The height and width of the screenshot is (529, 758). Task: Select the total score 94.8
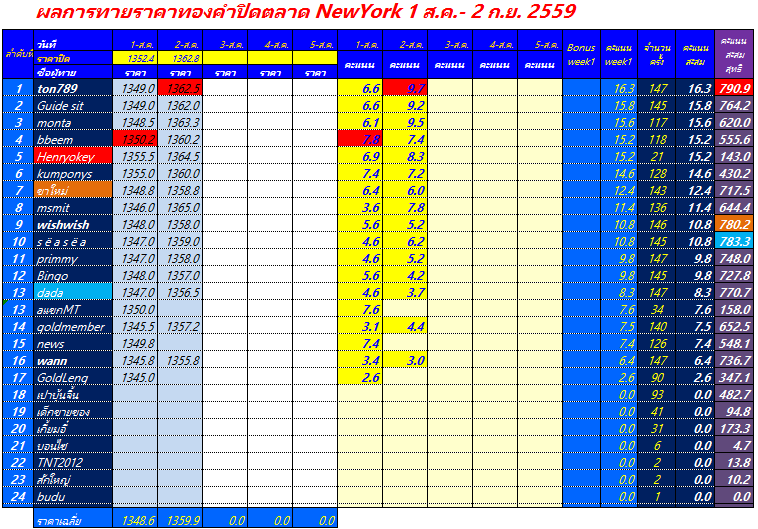(x=734, y=411)
